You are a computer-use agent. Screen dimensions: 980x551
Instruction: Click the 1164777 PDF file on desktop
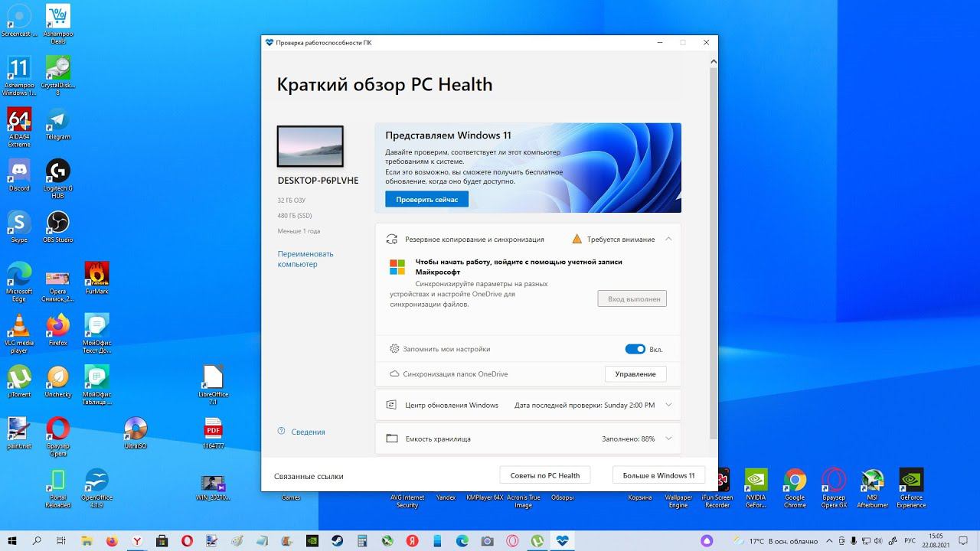213,433
